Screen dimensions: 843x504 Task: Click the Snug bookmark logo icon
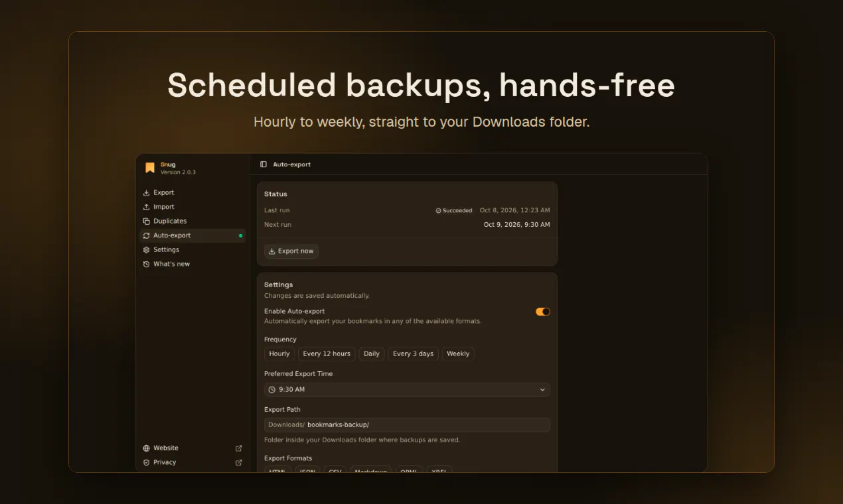(150, 168)
